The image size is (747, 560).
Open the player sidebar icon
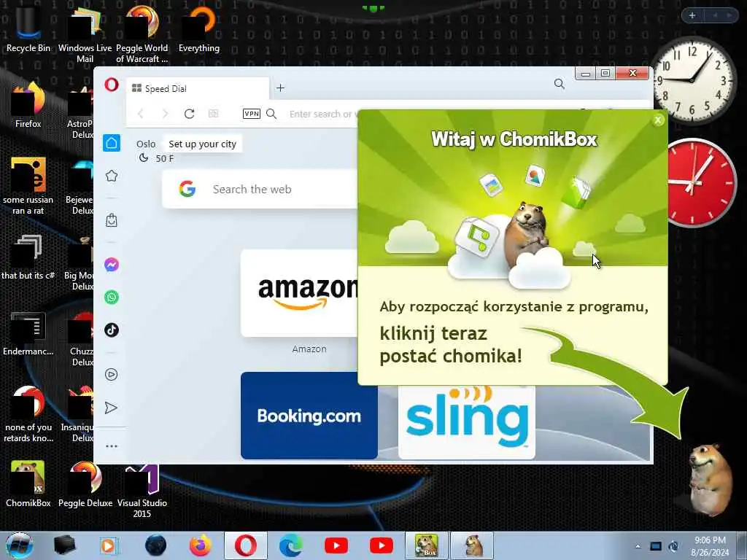point(111,374)
